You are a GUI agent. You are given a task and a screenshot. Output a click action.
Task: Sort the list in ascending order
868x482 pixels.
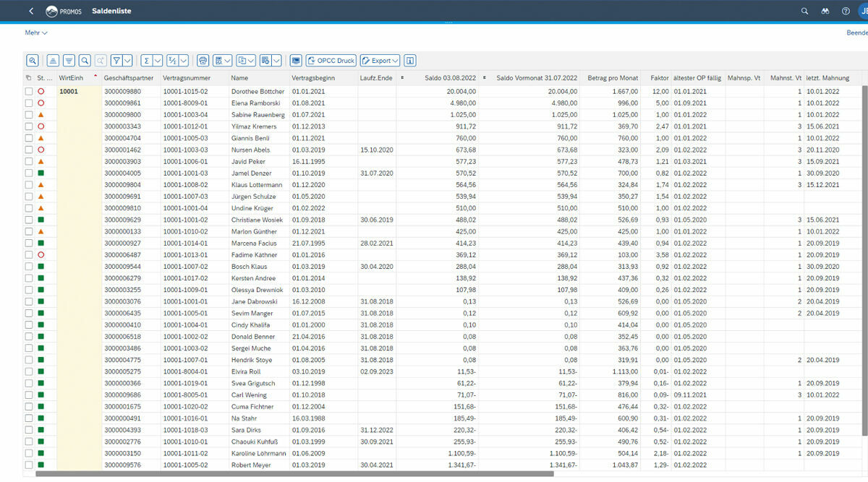point(53,61)
